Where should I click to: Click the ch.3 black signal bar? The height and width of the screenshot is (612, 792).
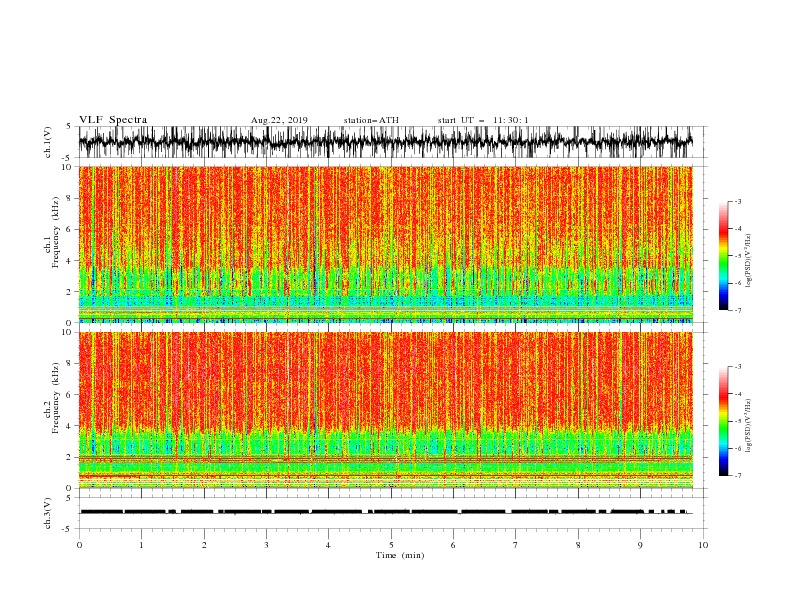point(385,512)
